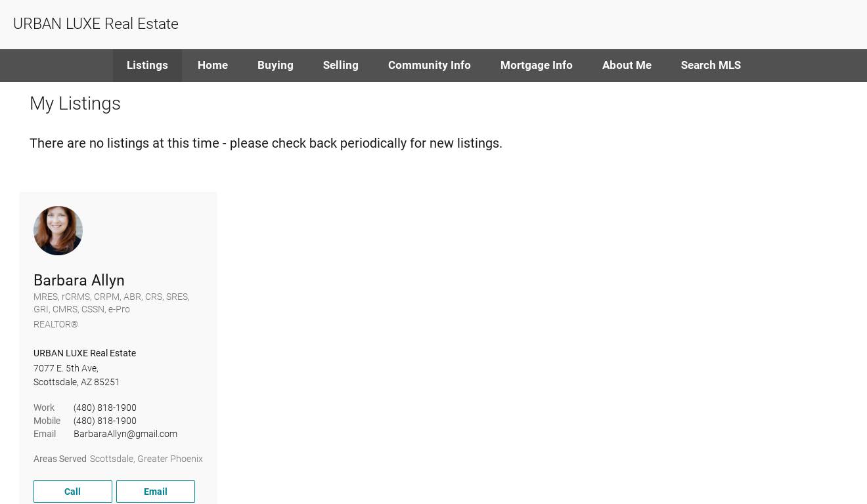The height and width of the screenshot is (504, 867).
Task: Open the Buying menu item
Action: (275, 65)
